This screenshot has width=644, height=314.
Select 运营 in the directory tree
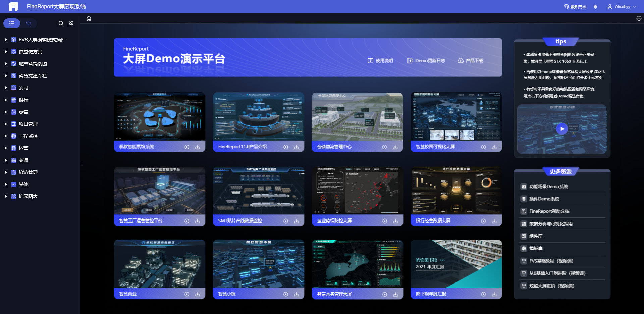pyautogui.click(x=23, y=148)
